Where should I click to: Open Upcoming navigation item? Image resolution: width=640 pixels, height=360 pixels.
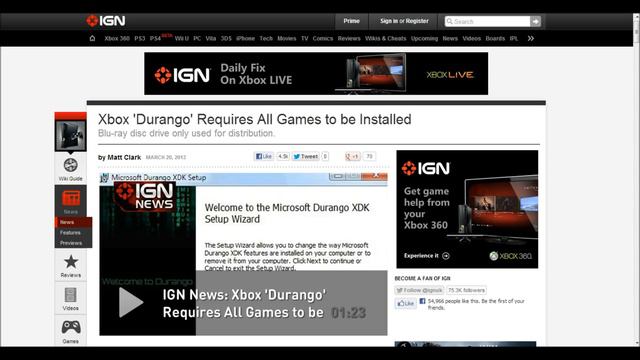tap(424, 38)
